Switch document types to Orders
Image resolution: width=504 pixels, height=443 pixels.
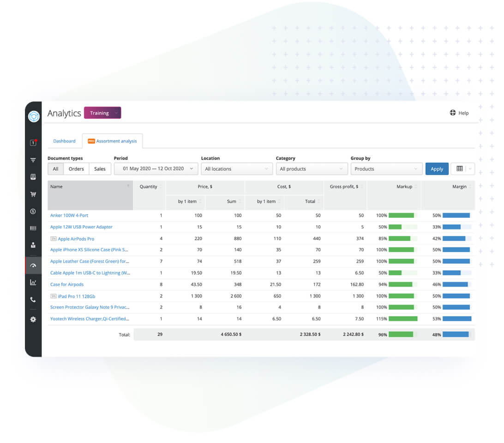coord(76,169)
